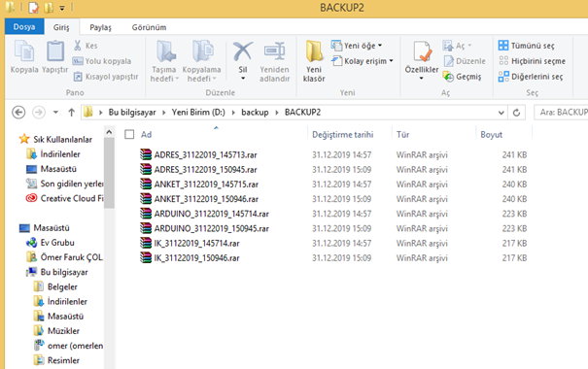The width and height of the screenshot is (588, 369).
Task: Select ARDUINO_31122019_150945.rar file name
Action: tap(212, 228)
